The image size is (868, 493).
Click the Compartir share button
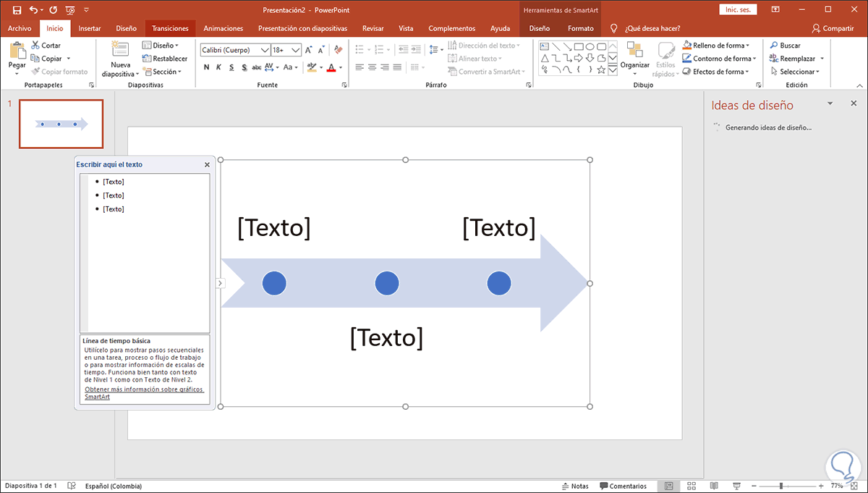833,29
